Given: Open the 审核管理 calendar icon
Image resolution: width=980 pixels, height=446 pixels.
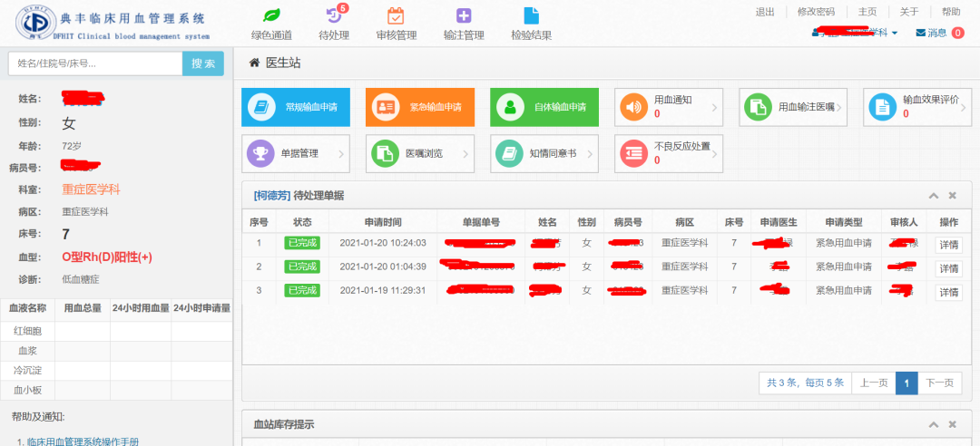Looking at the screenshot, I should pyautogui.click(x=396, y=16).
